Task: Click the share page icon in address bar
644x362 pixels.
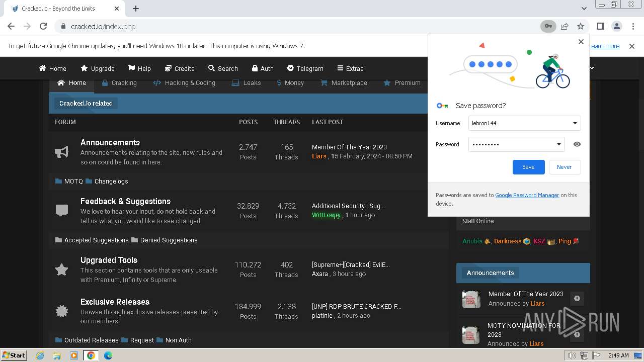Action: pyautogui.click(x=565, y=26)
